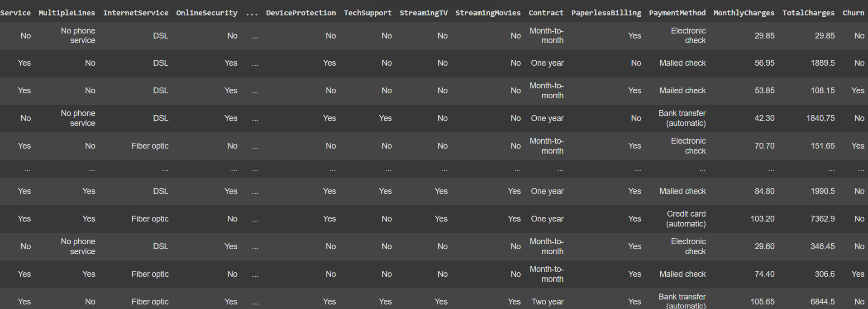Select the Churn column header
This screenshot has height=309, width=868.
(x=853, y=13)
